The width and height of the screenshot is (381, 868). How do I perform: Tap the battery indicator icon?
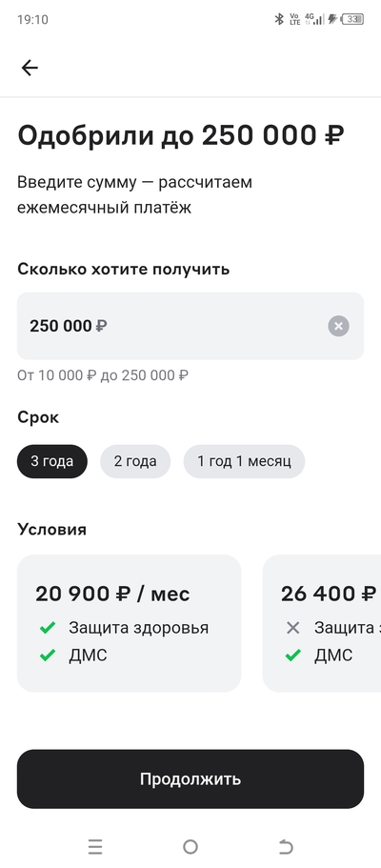point(352,19)
